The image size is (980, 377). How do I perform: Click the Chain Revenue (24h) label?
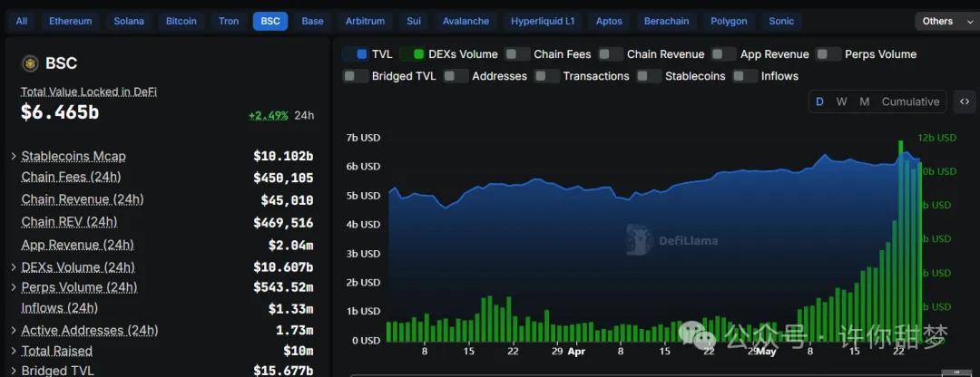click(x=83, y=199)
